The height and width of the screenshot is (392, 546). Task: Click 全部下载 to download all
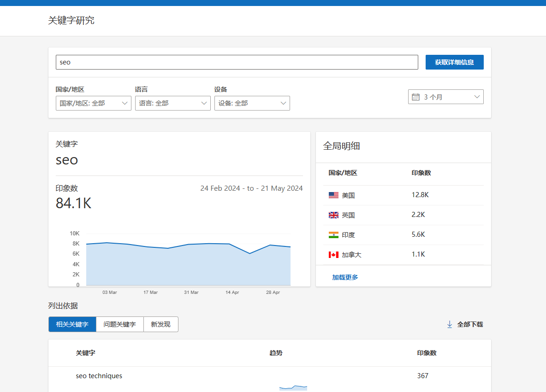tap(470, 324)
